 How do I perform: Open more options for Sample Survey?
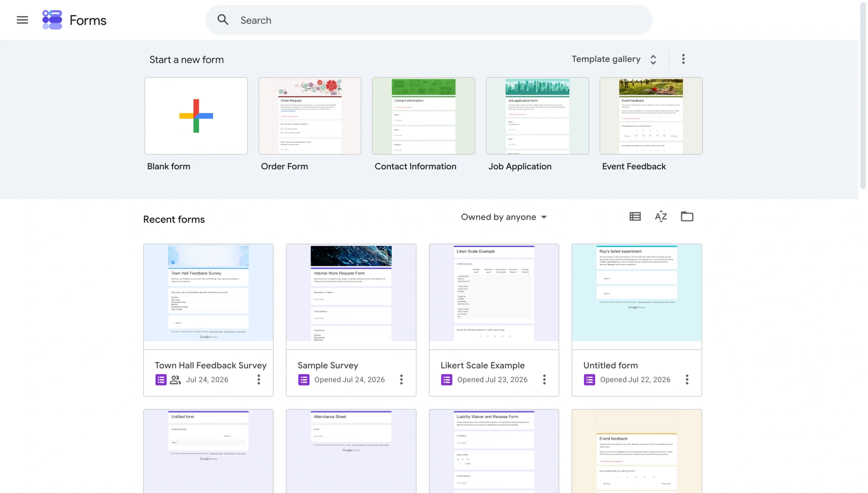(x=401, y=380)
